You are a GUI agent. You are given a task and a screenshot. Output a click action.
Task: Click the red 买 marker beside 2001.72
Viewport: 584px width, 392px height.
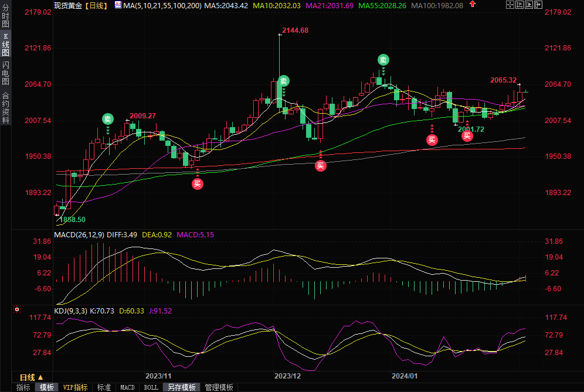(x=467, y=136)
